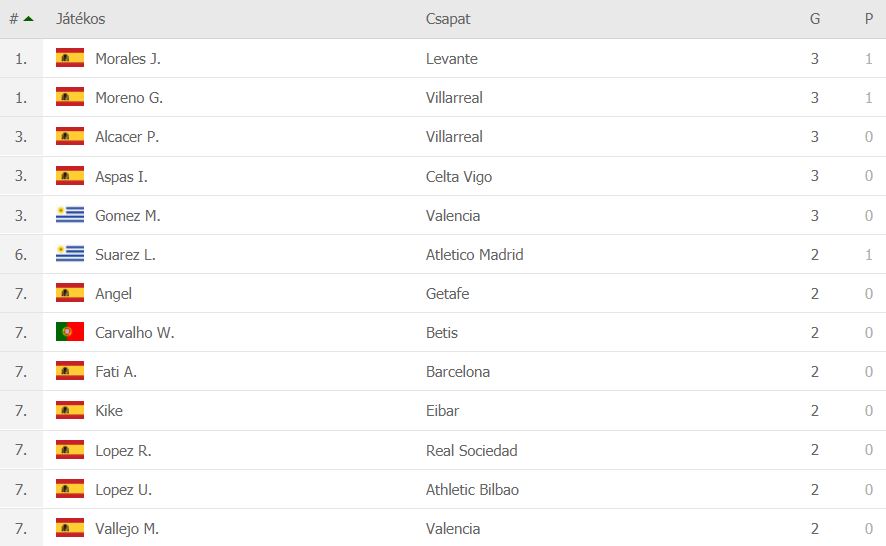Click the Spain flag beside Morales J.
Screen dimensions: 886x546
pos(70,58)
